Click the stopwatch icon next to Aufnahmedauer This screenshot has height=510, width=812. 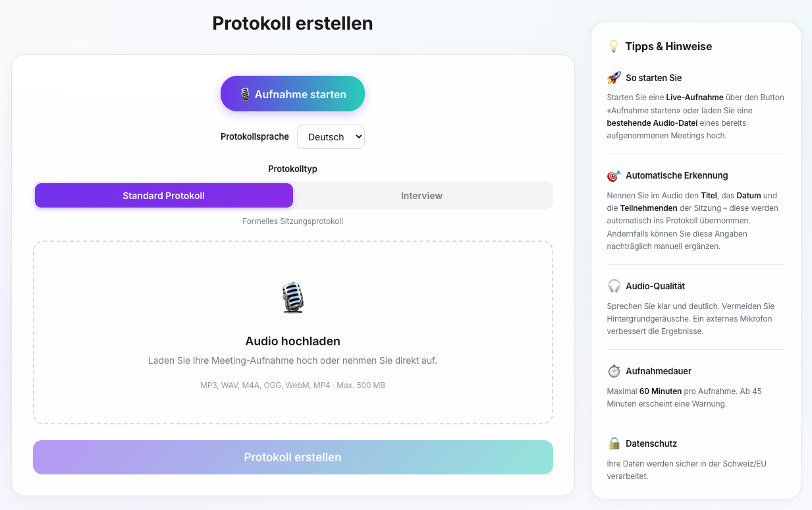click(x=614, y=371)
